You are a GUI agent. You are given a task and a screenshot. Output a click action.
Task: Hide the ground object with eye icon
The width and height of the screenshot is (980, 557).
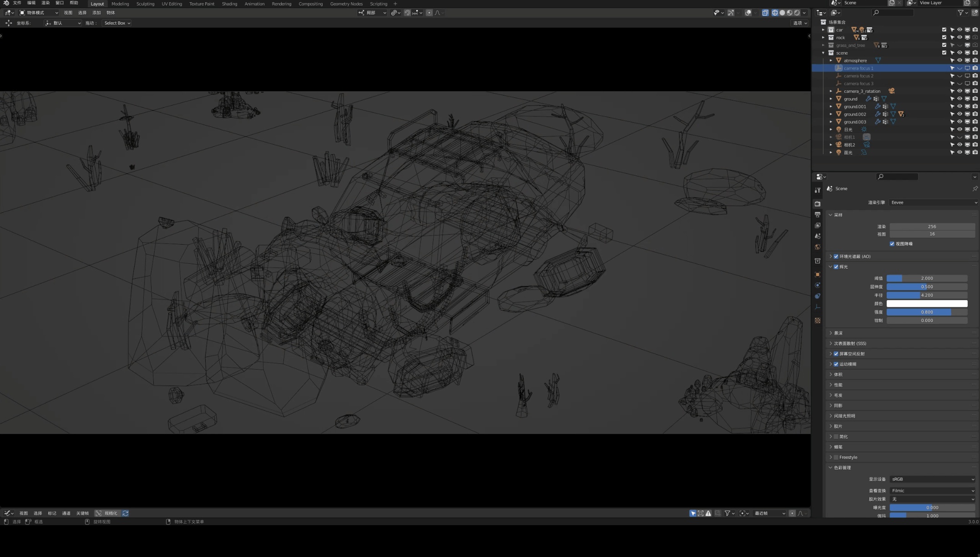tap(960, 99)
